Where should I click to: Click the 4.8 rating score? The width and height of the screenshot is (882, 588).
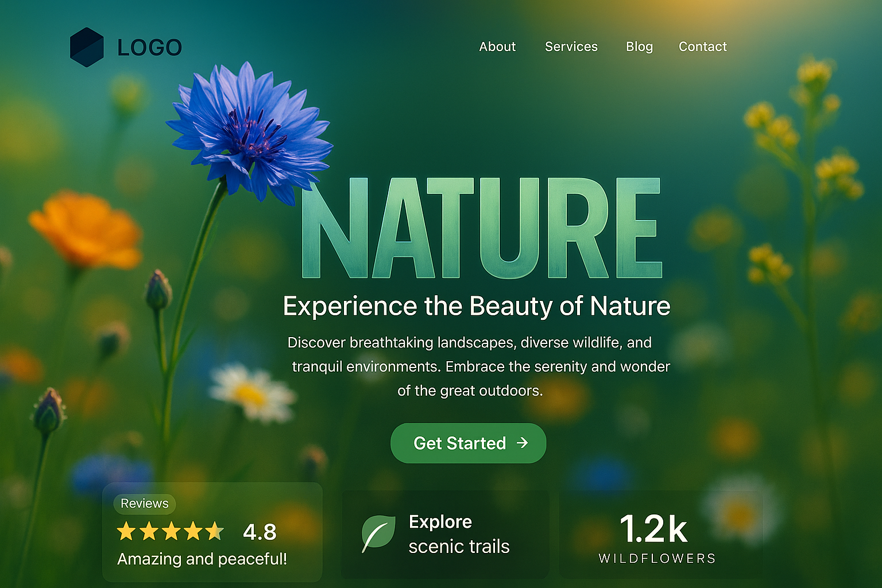click(x=260, y=532)
